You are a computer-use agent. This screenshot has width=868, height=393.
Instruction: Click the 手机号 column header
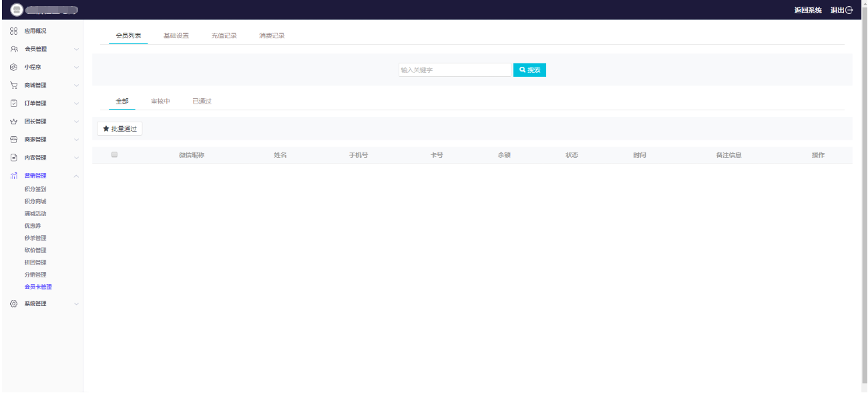pyautogui.click(x=359, y=155)
